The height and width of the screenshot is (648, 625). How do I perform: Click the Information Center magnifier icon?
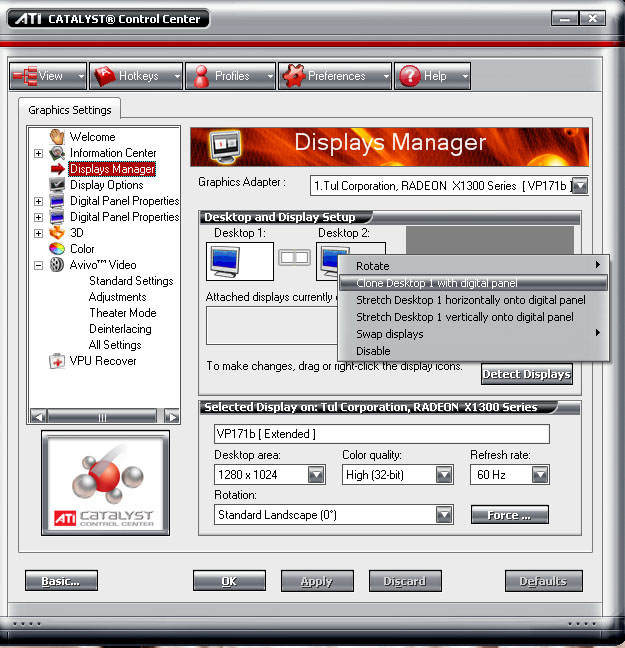pos(57,153)
